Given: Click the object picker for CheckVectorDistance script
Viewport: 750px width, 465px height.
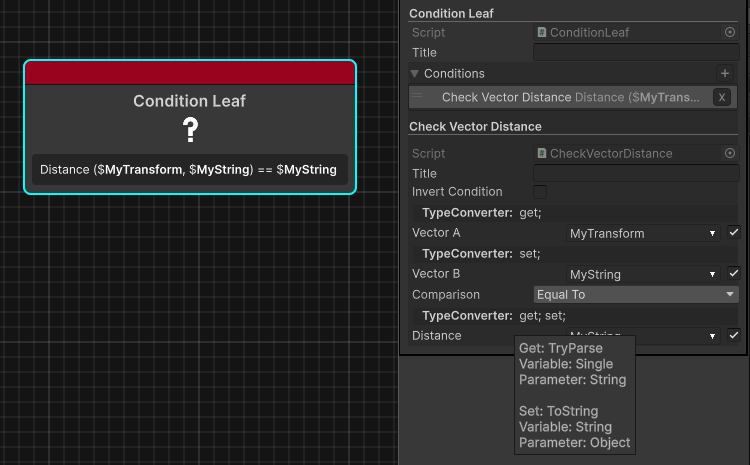Looking at the screenshot, I should [730, 153].
